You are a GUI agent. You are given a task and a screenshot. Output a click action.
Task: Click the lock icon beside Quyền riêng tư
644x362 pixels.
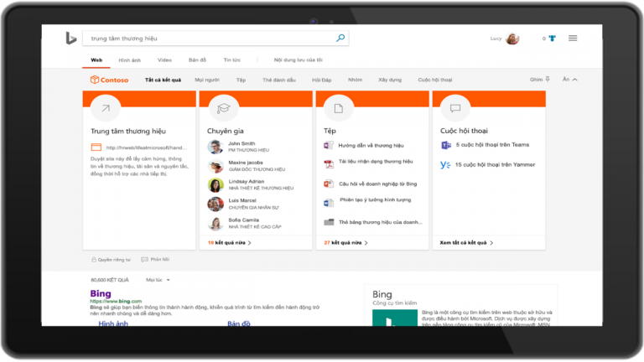point(94,260)
